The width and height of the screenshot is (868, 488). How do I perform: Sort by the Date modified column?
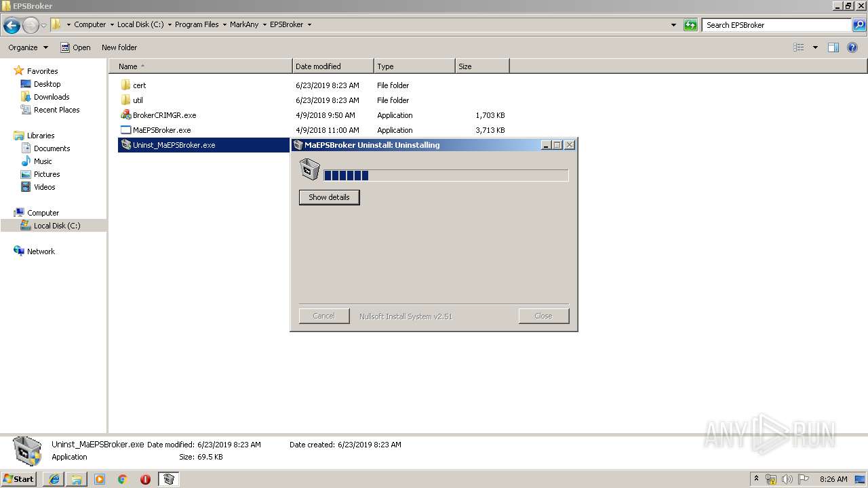coord(333,66)
